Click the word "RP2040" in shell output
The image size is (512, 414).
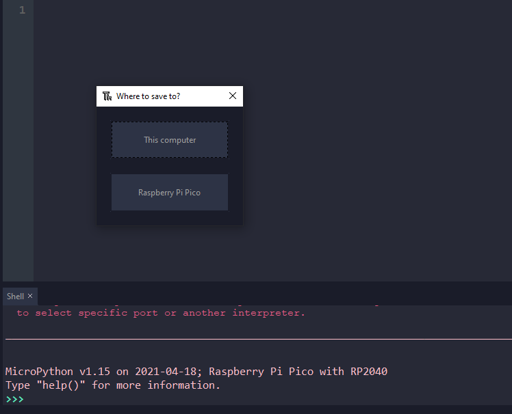(x=369, y=371)
